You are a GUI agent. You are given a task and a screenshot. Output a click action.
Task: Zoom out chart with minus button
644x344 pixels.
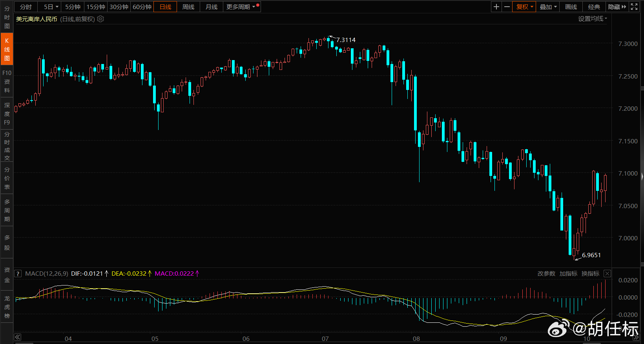coord(507,7)
